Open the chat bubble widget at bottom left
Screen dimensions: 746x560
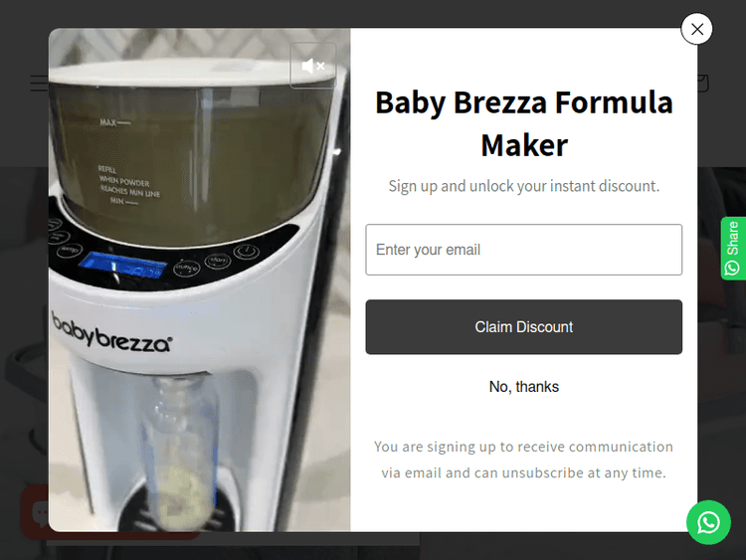[x=34, y=512]
